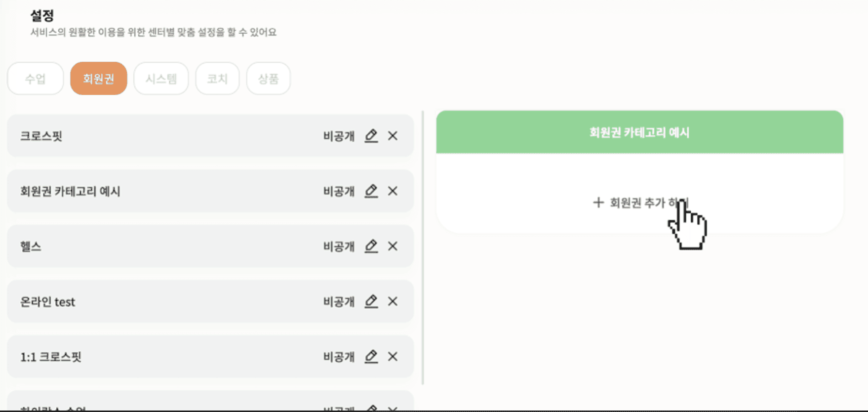Edit the 1:1 크로스핏 category pencil icon
Screen dimensions: 868x412
pos(371,357)
